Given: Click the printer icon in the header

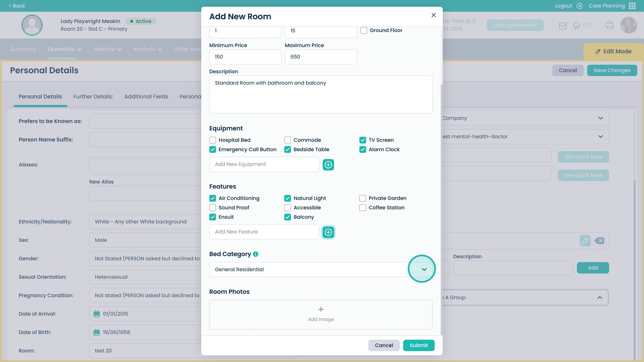Looking at the screenshot, I should click(x=609, y=25).
